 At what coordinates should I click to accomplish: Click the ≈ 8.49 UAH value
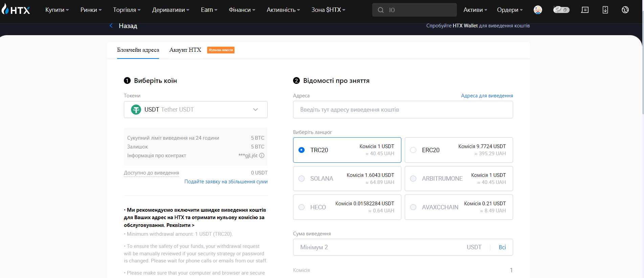(493, 211)
